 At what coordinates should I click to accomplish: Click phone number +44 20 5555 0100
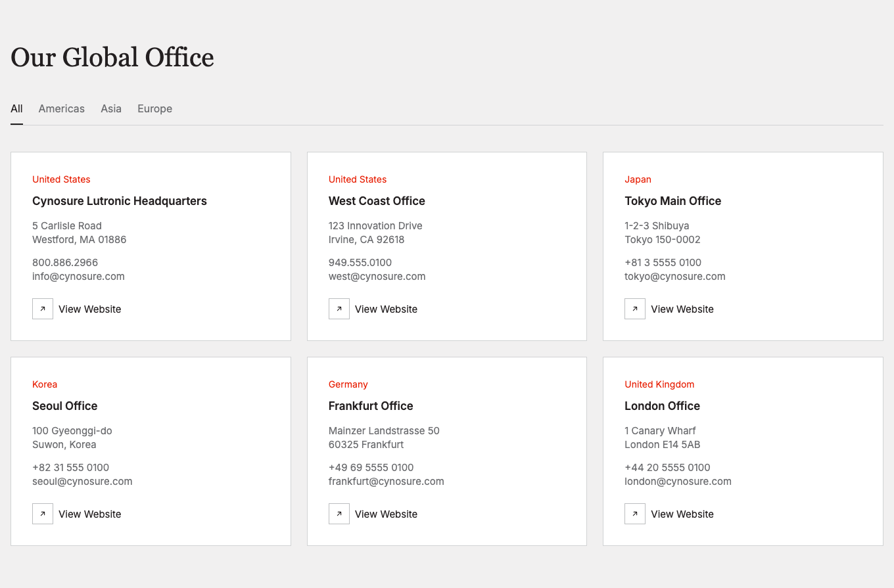668,468
